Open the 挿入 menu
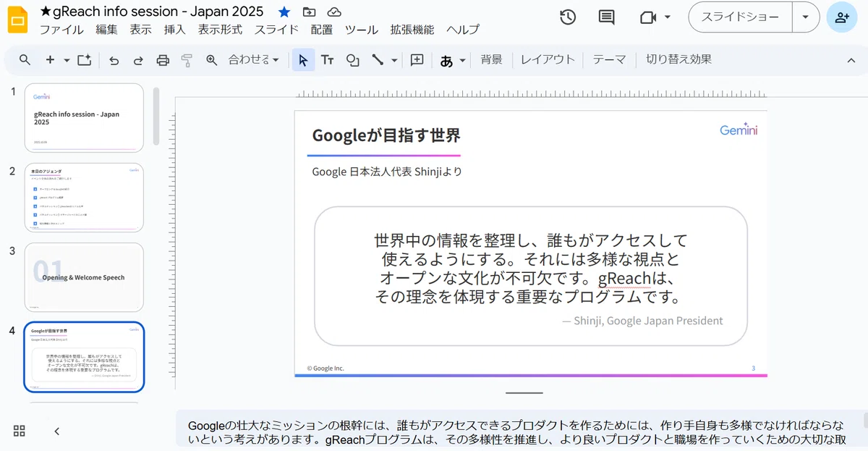868x451 pixels. (x=174, y=30)
